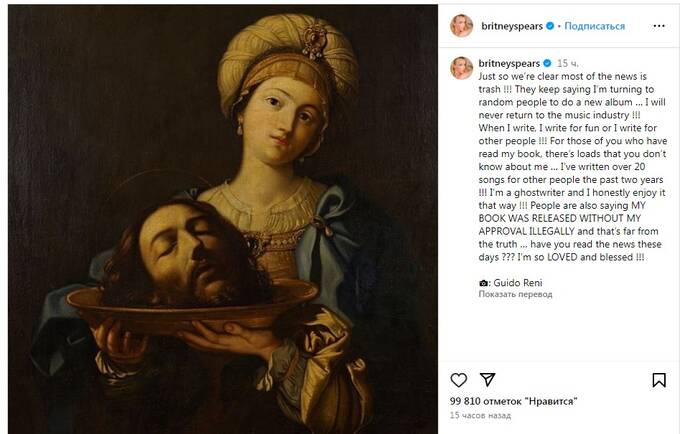
Task: Click the "15 ч." timestamp in the caption
Action: tap(567, 61)
